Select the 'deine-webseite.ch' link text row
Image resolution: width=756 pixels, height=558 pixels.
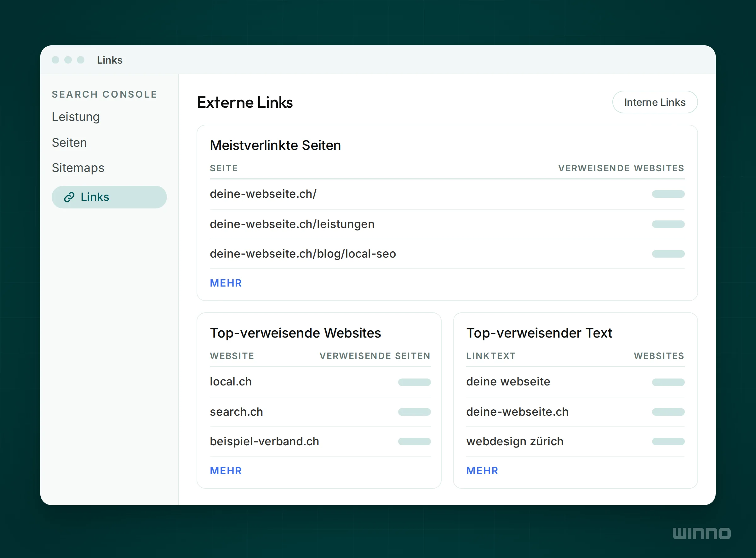tap(575, 412)
